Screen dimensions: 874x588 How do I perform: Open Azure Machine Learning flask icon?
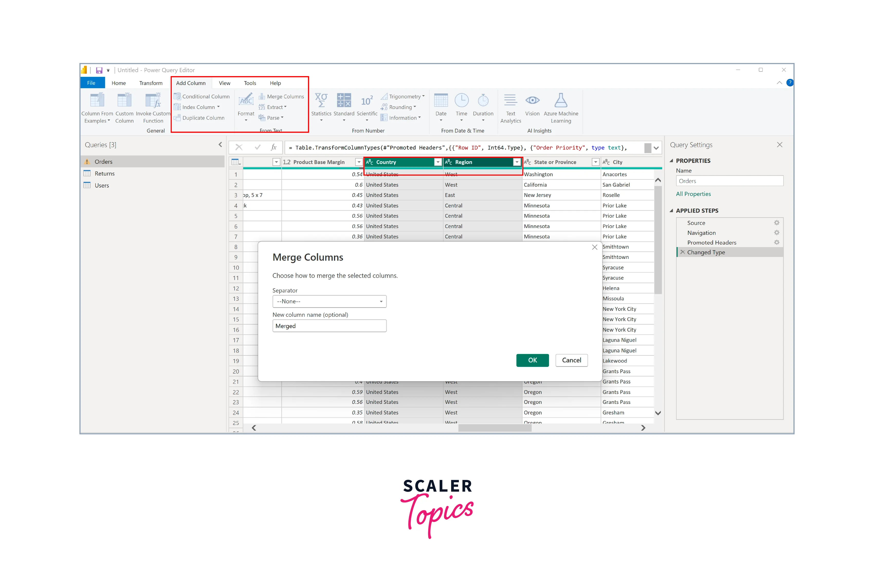(x=561, y=101)
